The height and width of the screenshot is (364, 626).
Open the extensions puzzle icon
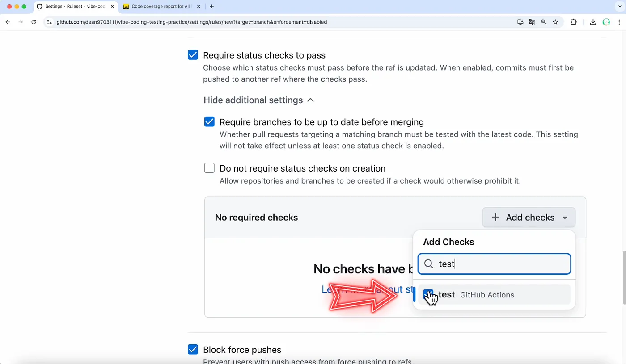tap(574, 22)
